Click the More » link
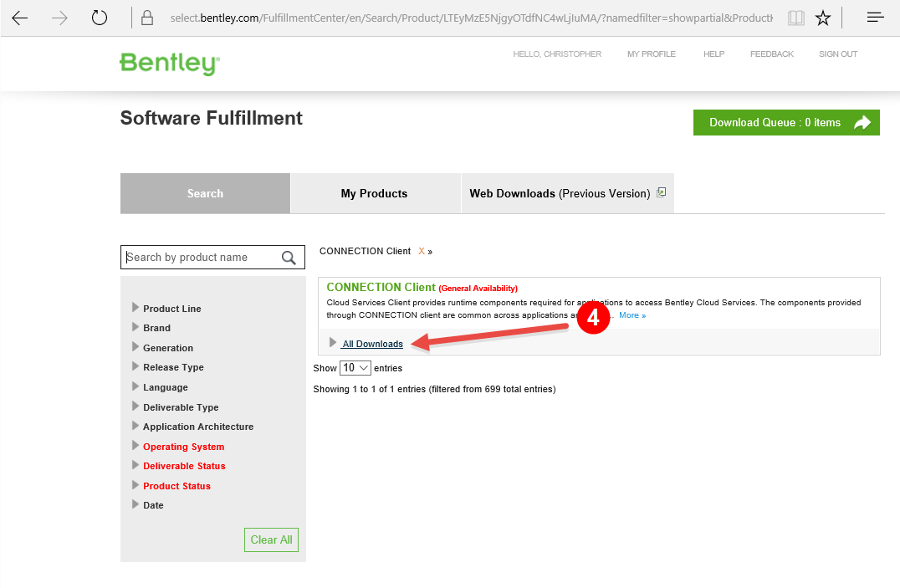The image size is (900, 588). click(632, 315)
